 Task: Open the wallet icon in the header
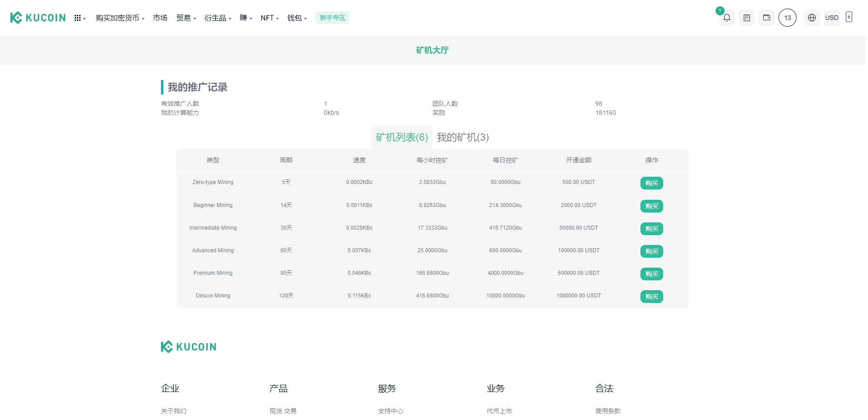click(766, 18)
